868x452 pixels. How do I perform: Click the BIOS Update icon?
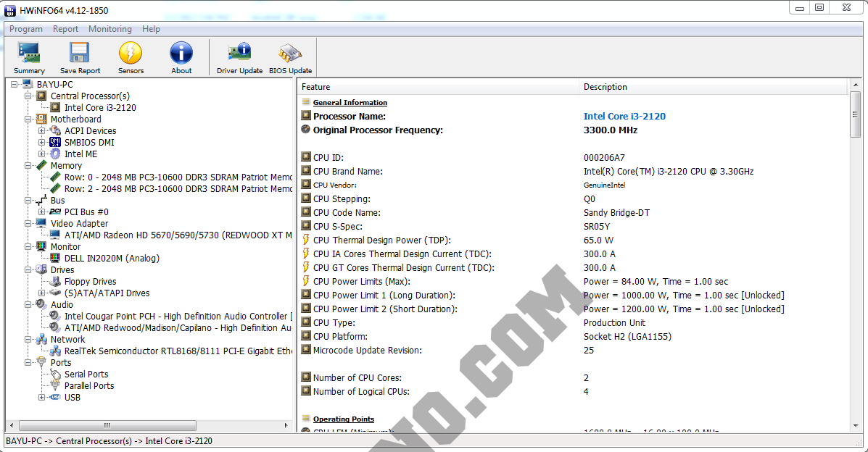pyautogui.click(x=290, y=57)
